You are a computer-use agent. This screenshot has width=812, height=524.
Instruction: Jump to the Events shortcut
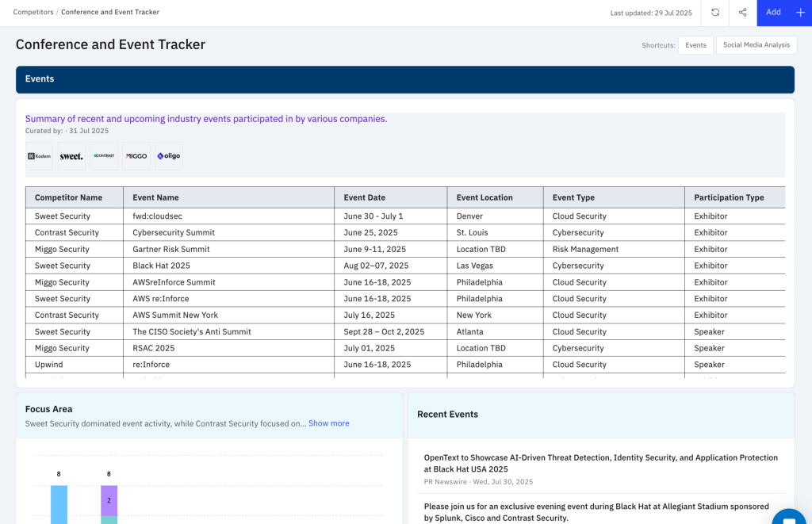[x=695, y=45]
